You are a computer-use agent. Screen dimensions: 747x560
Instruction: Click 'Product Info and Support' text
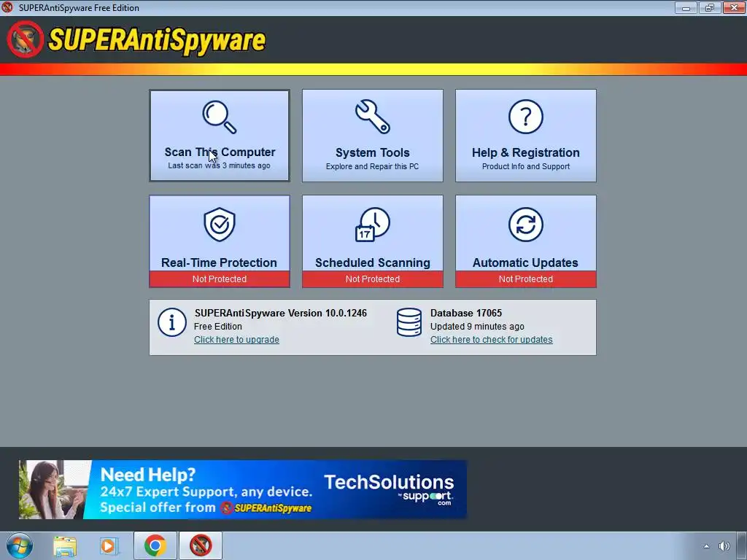[525, 166]
